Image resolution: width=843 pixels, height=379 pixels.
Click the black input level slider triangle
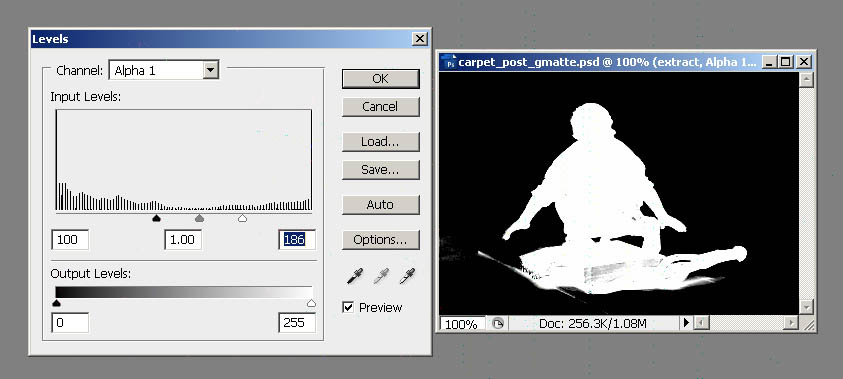[156, 218]
